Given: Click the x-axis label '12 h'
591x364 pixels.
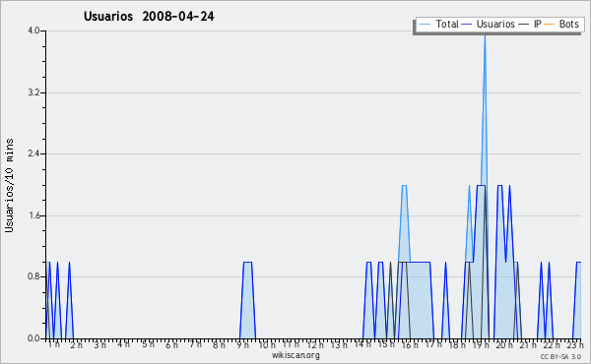Looking at the screenshot, I should (x=315, y=344).
